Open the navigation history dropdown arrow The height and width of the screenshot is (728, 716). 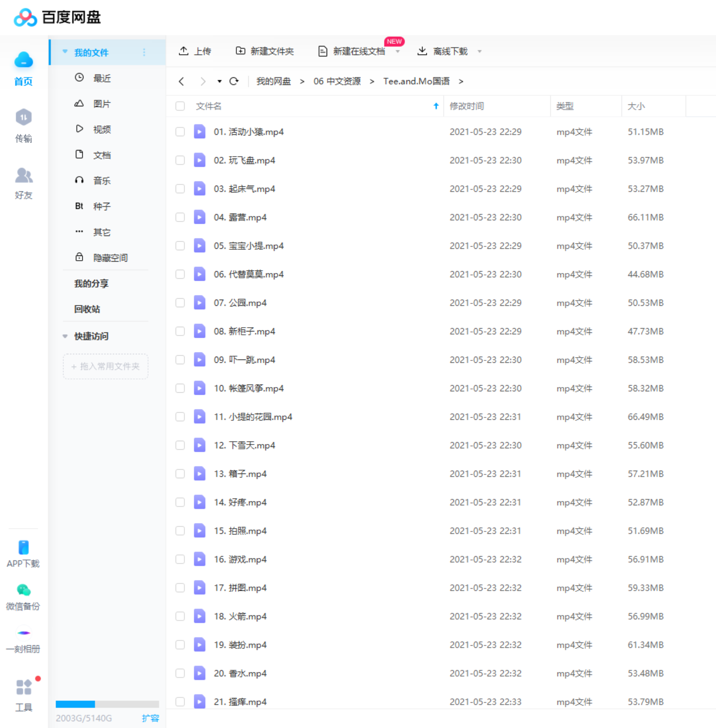tap(219, 81)
